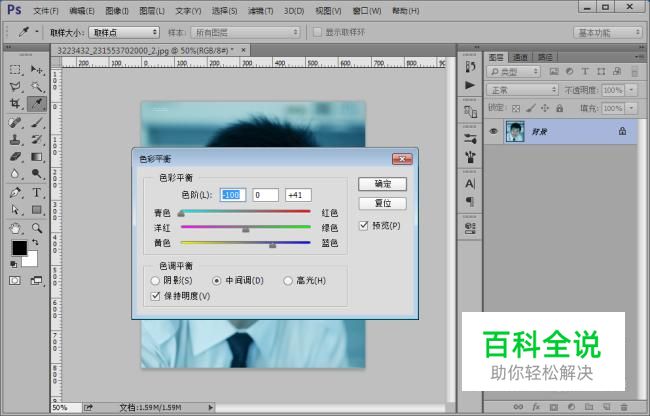Screen dimensions: 650x416
Task: Select the Eraser tool
Action: [15, 157]
